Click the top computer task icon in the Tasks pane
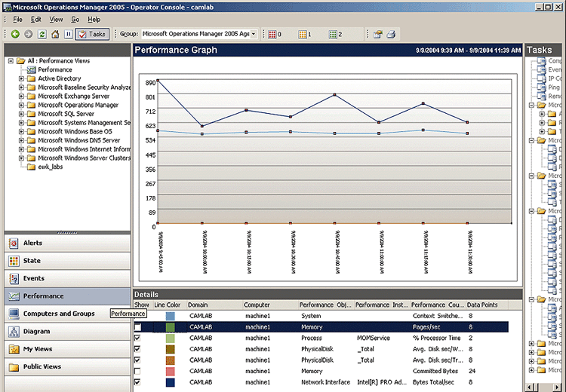Viewport: 566px width, 392px height. coord(541,60)
